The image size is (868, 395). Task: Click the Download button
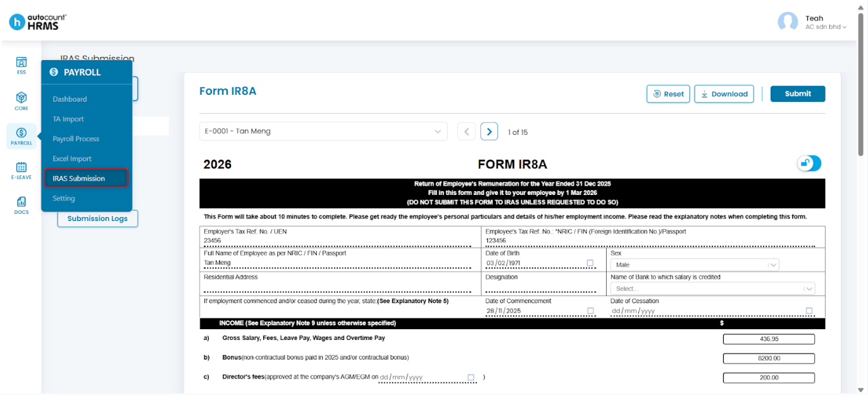coord(724,94)
